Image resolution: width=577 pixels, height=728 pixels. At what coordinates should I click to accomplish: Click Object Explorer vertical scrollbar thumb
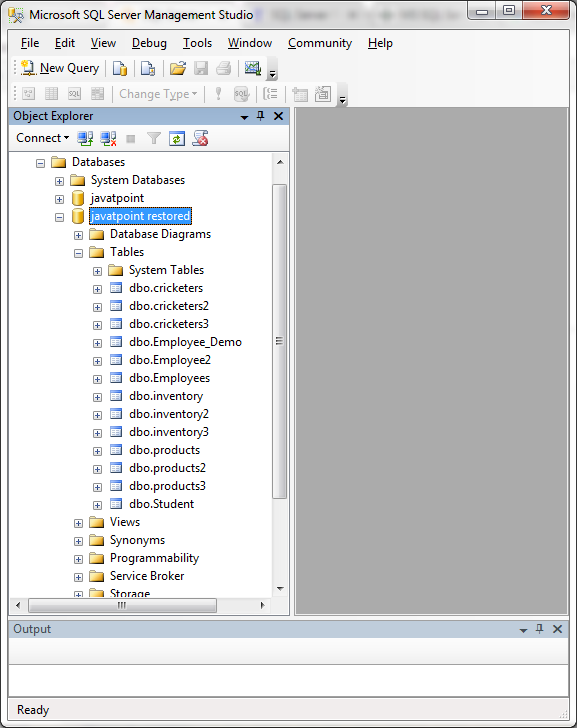tap(279, 341)
